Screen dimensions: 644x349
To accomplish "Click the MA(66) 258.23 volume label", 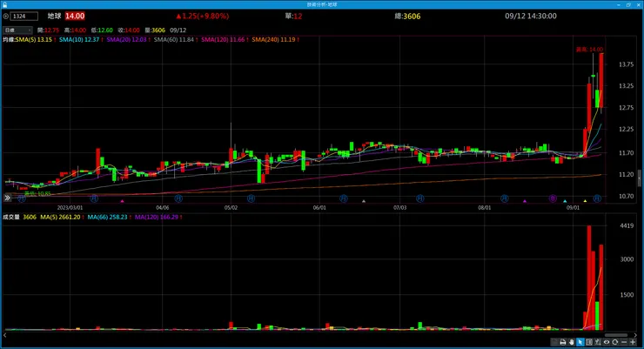I will tap(107, 218).
